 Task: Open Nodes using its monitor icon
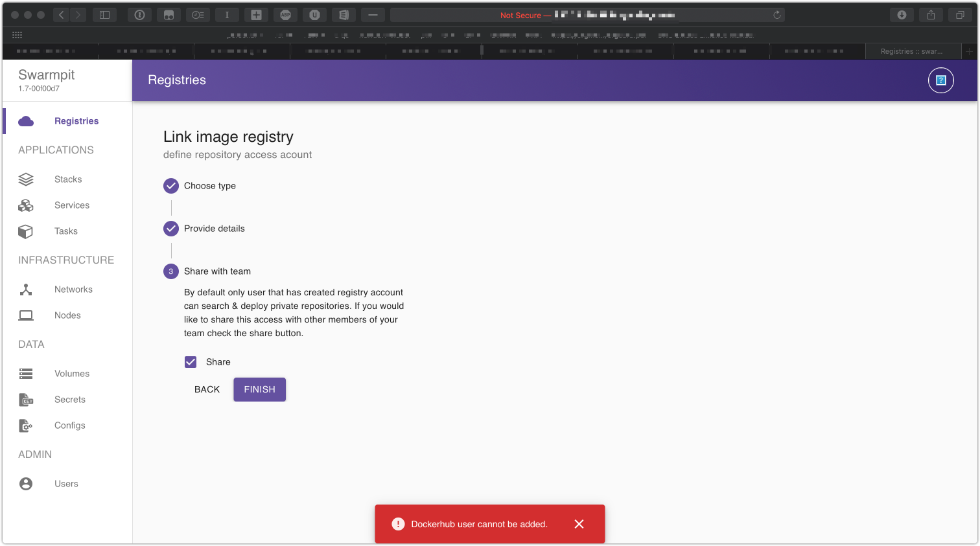tap(26, 315)
